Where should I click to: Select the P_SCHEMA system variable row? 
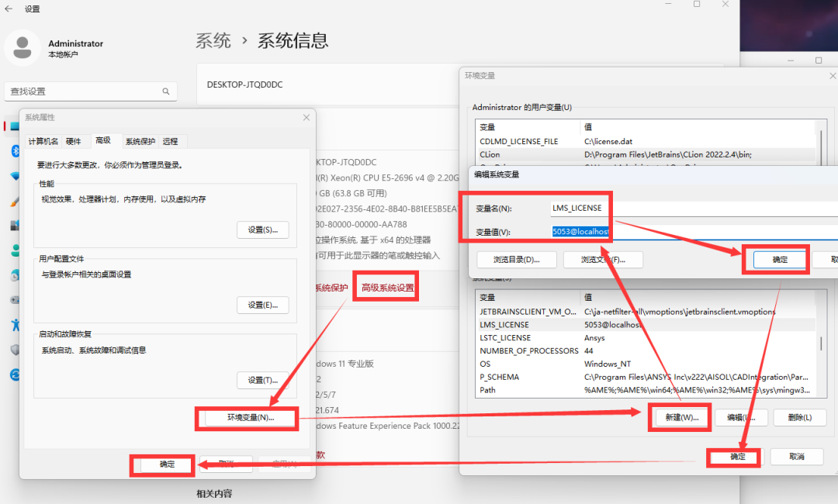645,377
